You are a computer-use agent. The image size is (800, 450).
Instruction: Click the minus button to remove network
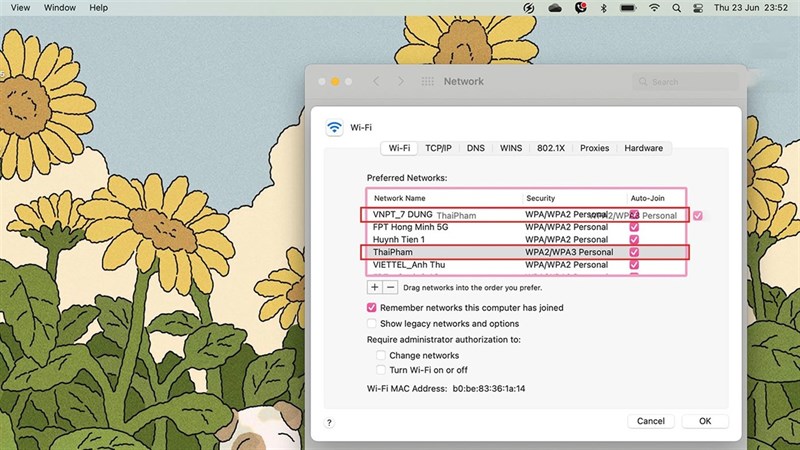pos(390,287)
